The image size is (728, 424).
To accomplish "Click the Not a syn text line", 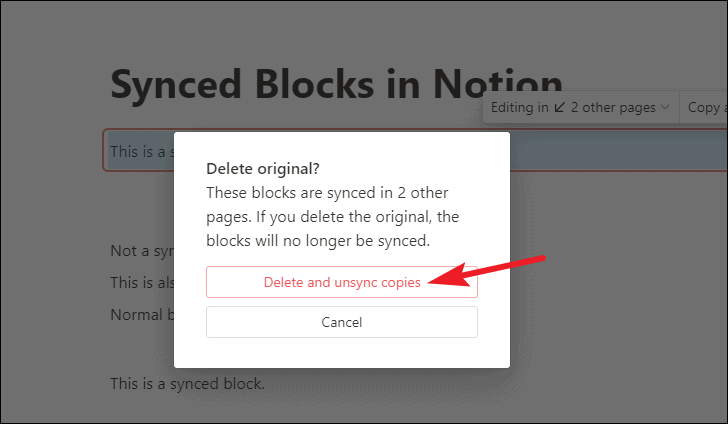I will click(142, 251).
